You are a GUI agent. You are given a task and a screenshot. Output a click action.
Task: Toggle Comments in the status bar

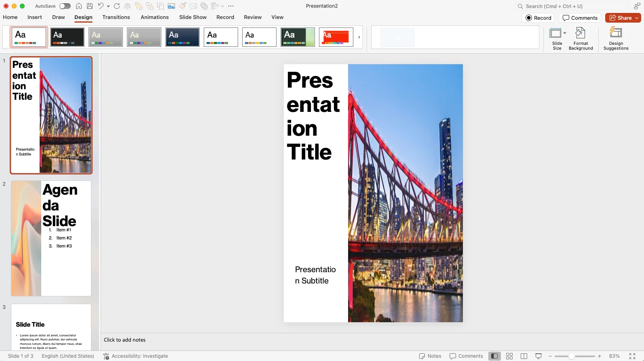click(x=466, y=356)
